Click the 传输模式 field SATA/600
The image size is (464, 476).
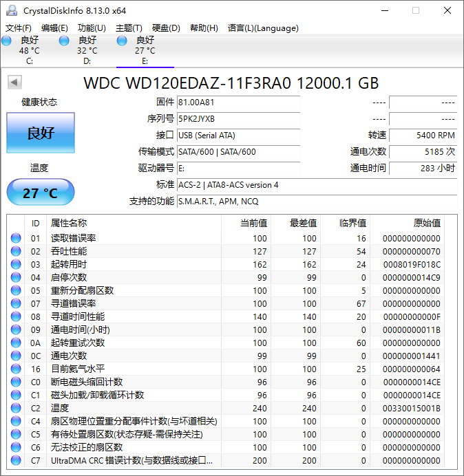(238, 151)
